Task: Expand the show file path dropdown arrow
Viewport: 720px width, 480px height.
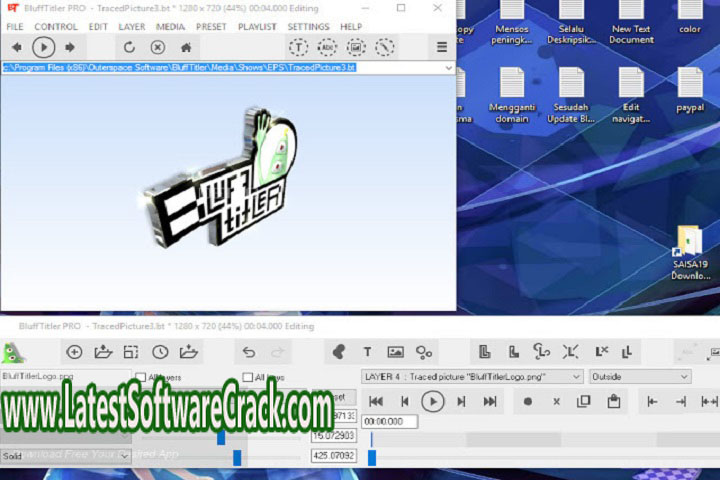Action: (x=447, y=68)
